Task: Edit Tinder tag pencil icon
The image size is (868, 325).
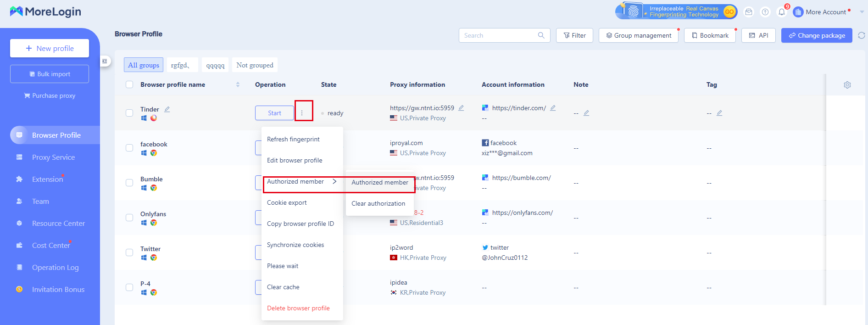Action: click(719, 113)
